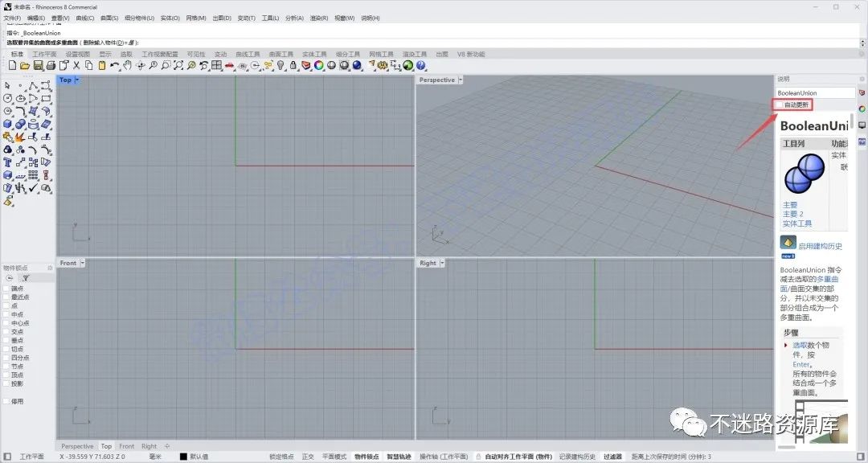Toggle 正交 in the status bar
The height and width of the screenshot is (463, 868).
pos(308,457)
